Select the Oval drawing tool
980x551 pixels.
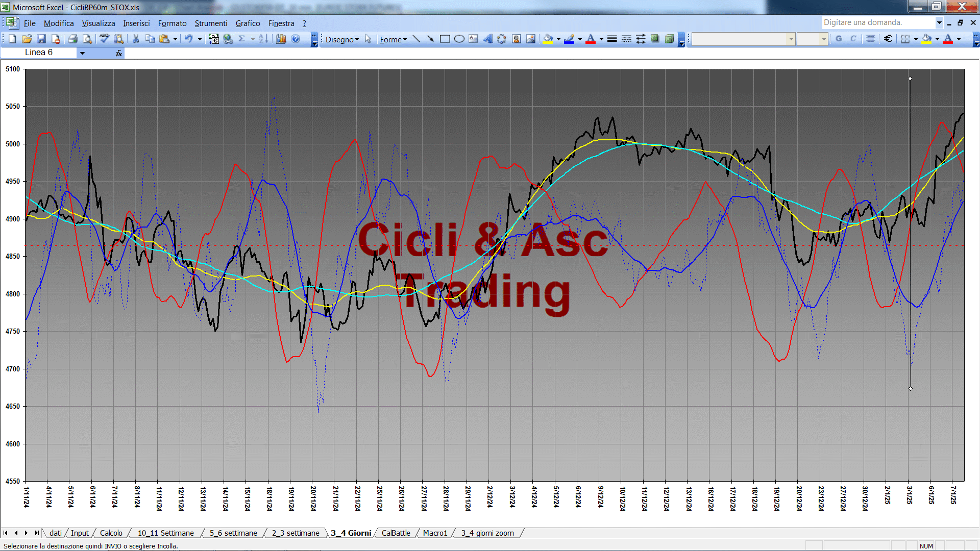(x=459, y=39)
